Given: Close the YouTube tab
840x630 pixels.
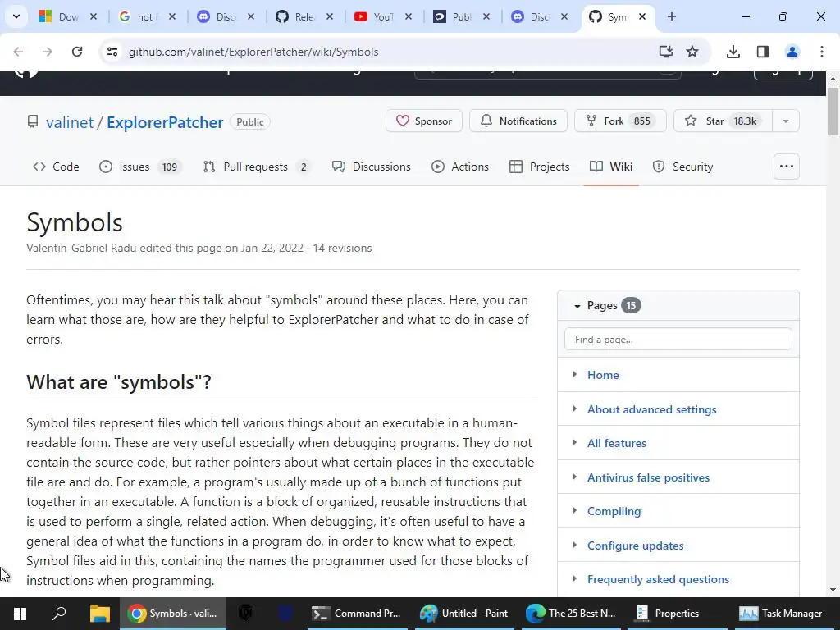Looking at the screenshot, I should coord(409,16).
